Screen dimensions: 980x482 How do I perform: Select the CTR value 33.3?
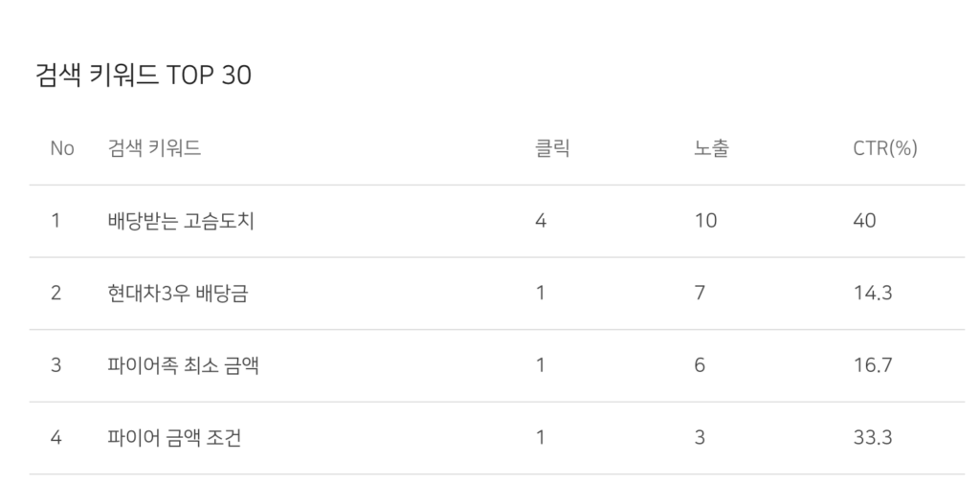tap(873, 438)
